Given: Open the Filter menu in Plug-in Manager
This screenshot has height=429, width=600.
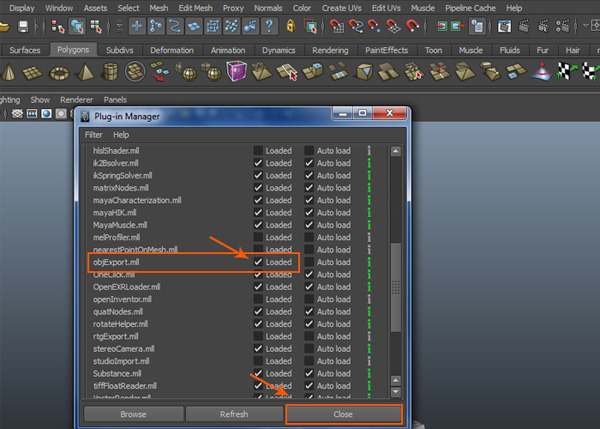Looking at the screenshot, I should coord(93,134).
